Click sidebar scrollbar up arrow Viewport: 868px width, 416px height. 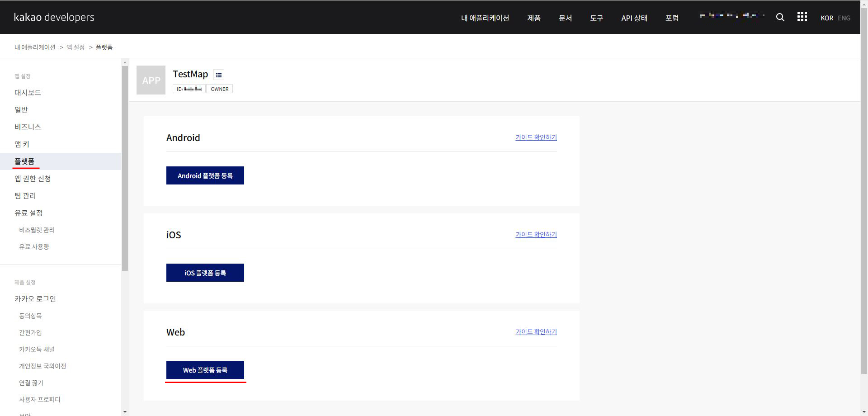(125, 63)
